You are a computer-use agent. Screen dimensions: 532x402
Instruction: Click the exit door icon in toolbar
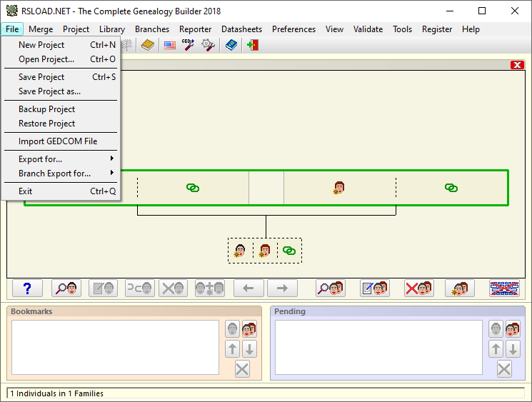[x=252, y=45]
